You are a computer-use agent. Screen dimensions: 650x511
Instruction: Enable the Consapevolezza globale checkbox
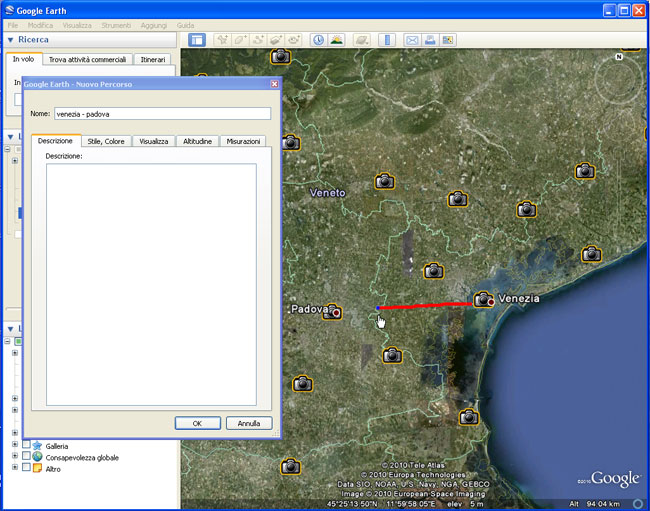point(26,455)
